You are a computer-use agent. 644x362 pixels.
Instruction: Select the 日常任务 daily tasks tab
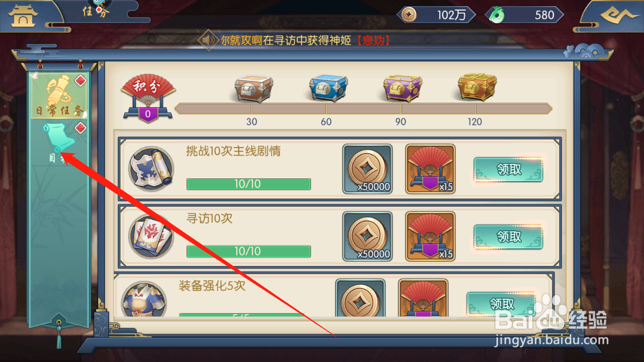pyautogui.click(x=59, y=96)
